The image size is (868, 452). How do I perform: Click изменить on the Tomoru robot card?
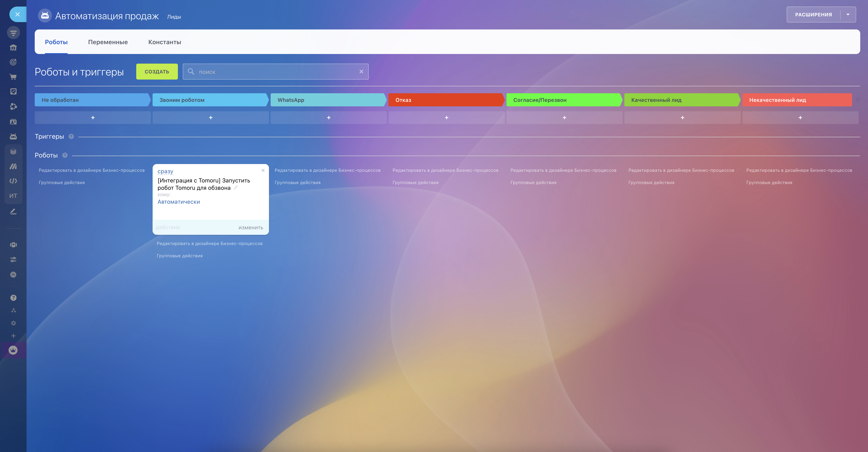click(251, 228)
